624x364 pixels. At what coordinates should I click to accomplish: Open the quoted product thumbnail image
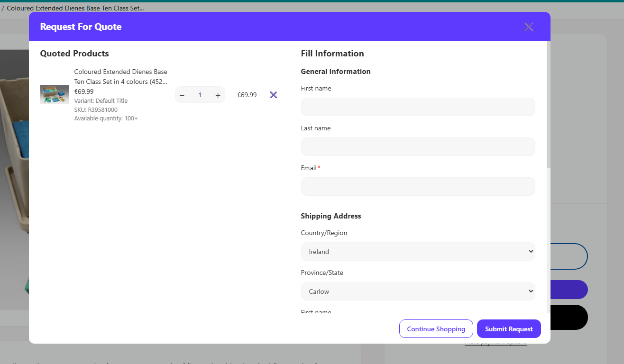[x=54, y=94]
